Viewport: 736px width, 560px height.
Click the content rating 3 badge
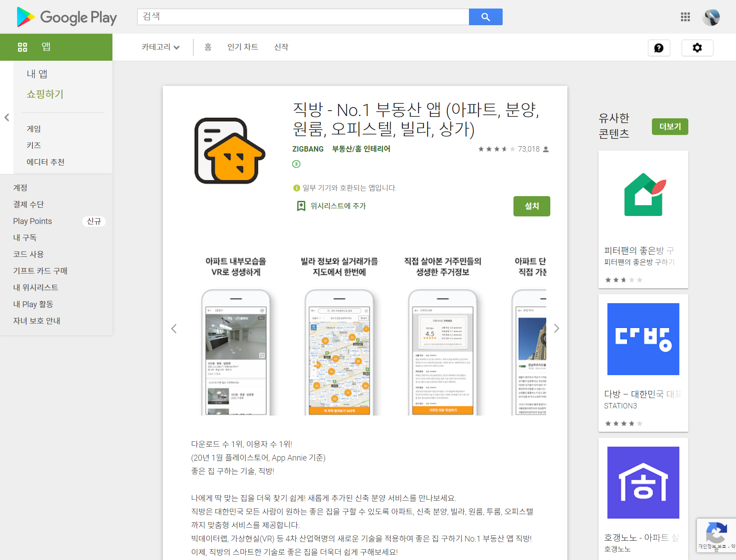(296, 164)
